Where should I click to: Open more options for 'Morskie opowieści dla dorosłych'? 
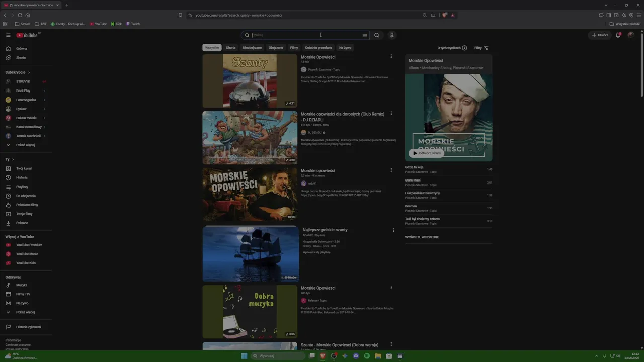391,114
